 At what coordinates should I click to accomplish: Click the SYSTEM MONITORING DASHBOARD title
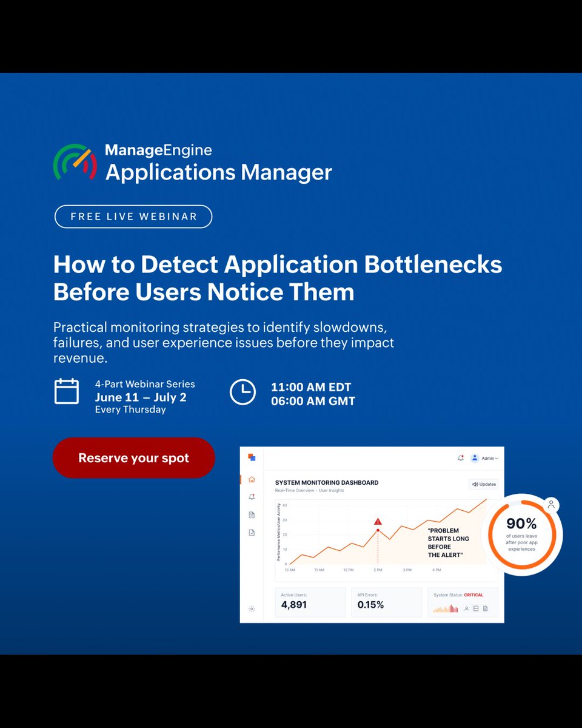click(x=327, y=483)
